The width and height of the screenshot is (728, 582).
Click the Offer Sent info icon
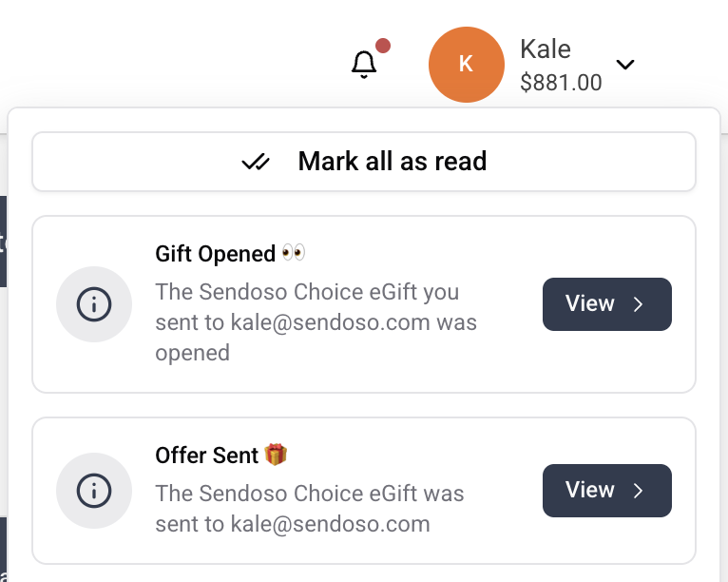click(94, 491)
